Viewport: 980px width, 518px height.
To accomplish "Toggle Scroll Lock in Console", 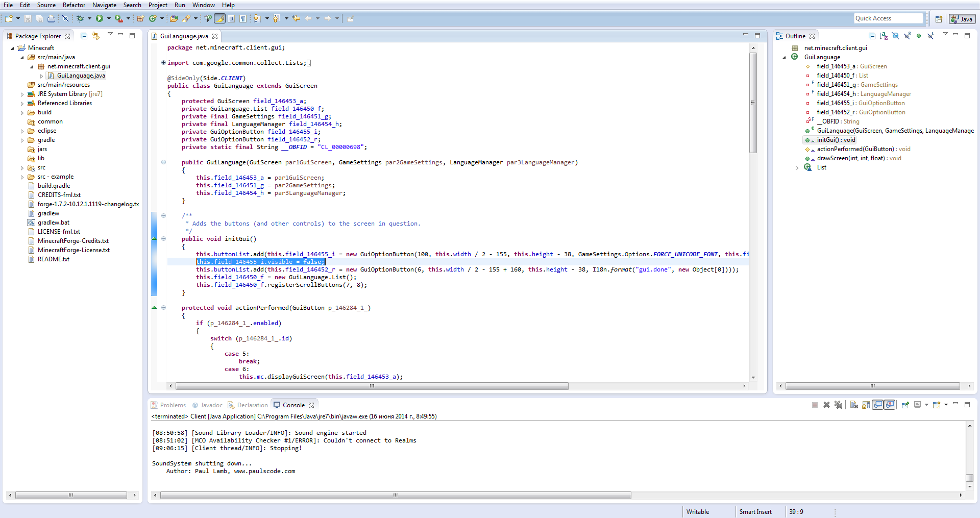I will pyautogui.click(x=866, y=405).
